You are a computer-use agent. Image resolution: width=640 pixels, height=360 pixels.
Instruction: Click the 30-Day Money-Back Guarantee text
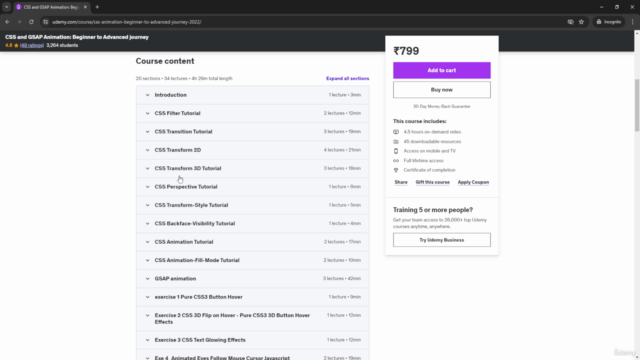coord(442,107)
